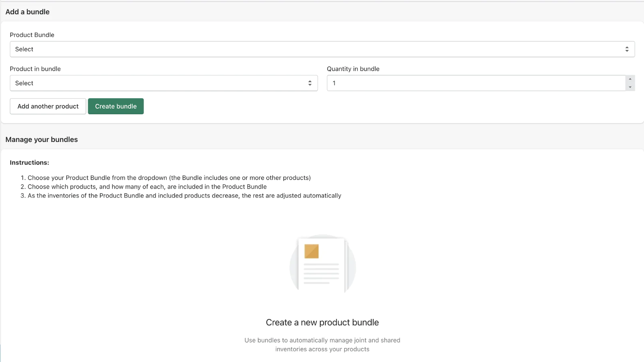
Task: Open the Product Bundle dropdown
Action: (322, 49)
